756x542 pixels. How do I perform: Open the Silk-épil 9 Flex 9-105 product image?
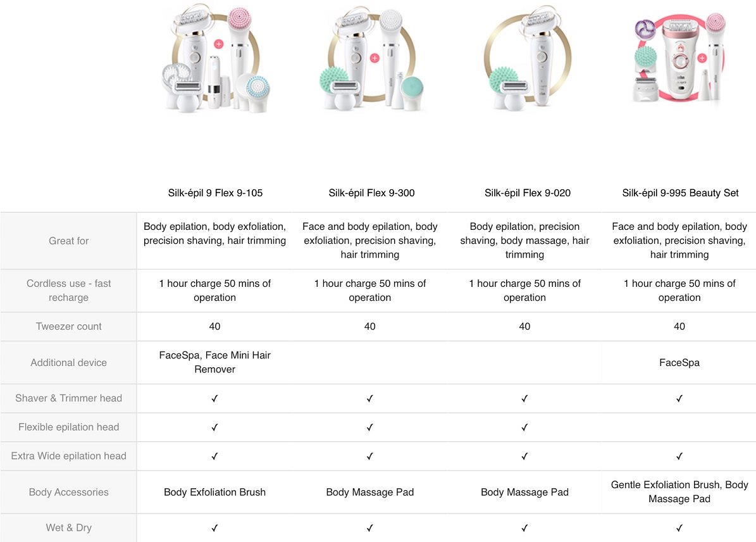click(x=216, y=59)
